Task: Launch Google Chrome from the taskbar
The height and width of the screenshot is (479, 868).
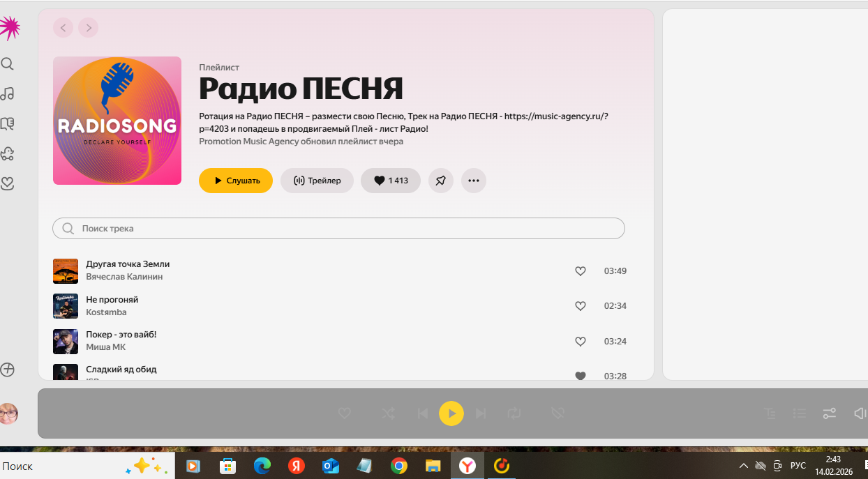Action: pos(399,466)
